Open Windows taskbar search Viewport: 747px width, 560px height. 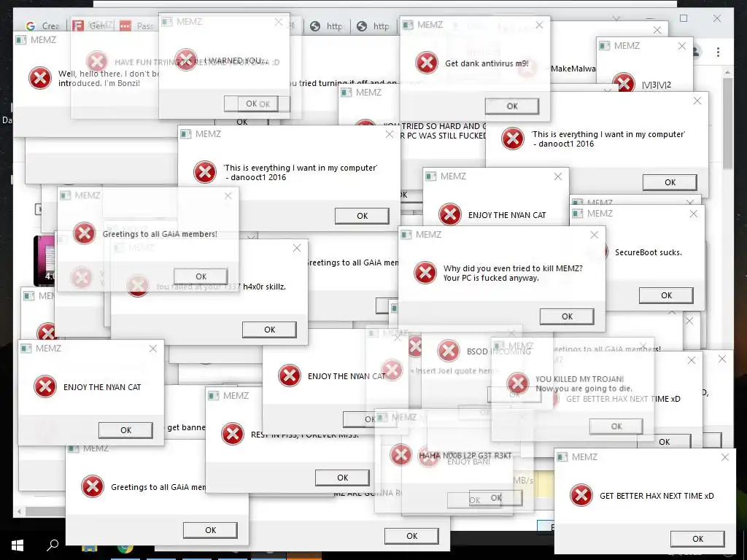pos(53,544)
